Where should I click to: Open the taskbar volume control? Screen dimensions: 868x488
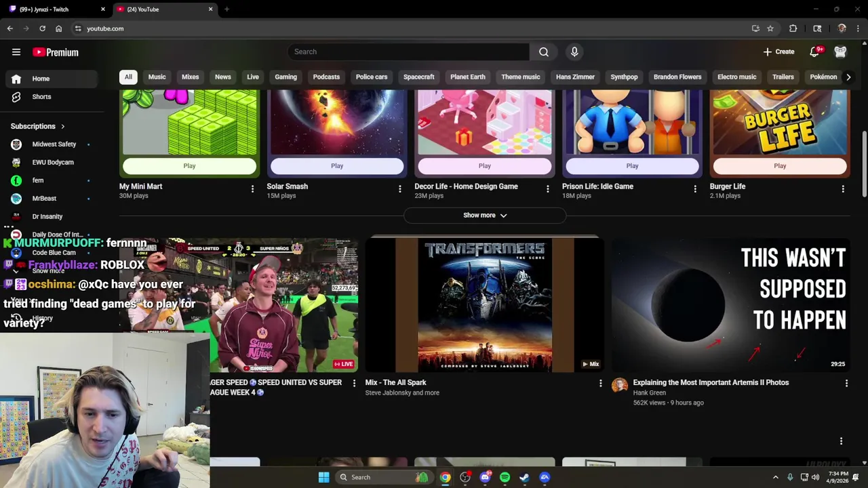tap(815, 477)
